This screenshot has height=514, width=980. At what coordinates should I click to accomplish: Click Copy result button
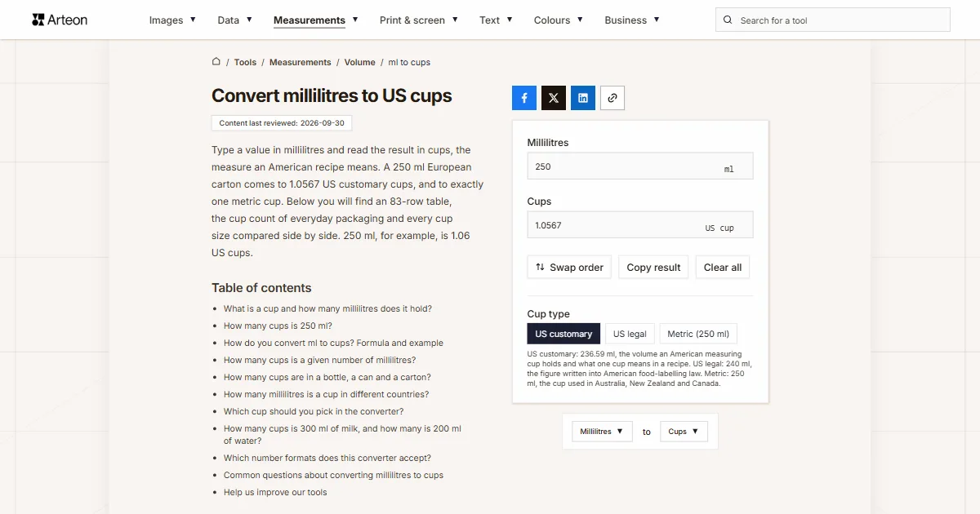[x=653, y=267]
